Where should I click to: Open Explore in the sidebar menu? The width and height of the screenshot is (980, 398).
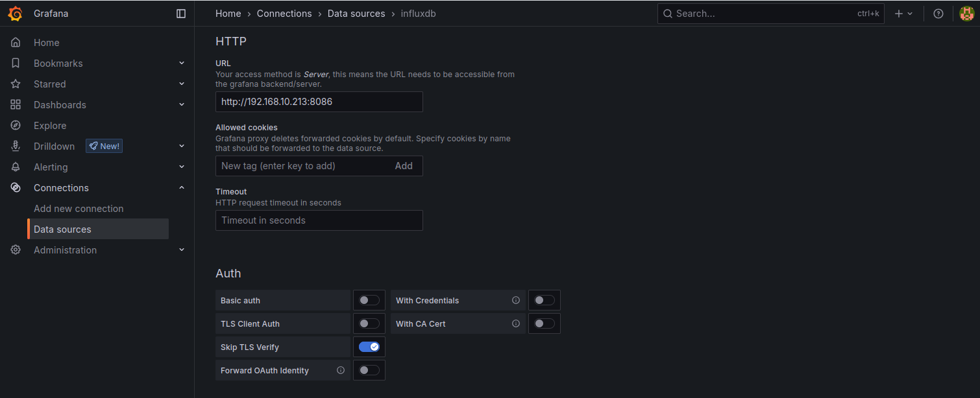pos(50,126)
